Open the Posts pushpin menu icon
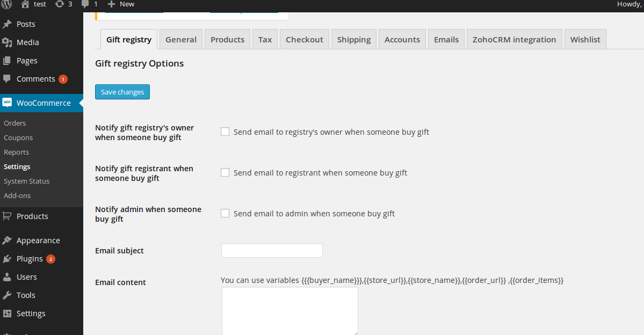This screenshot has height=335, width=644. [x=7, y=24]
